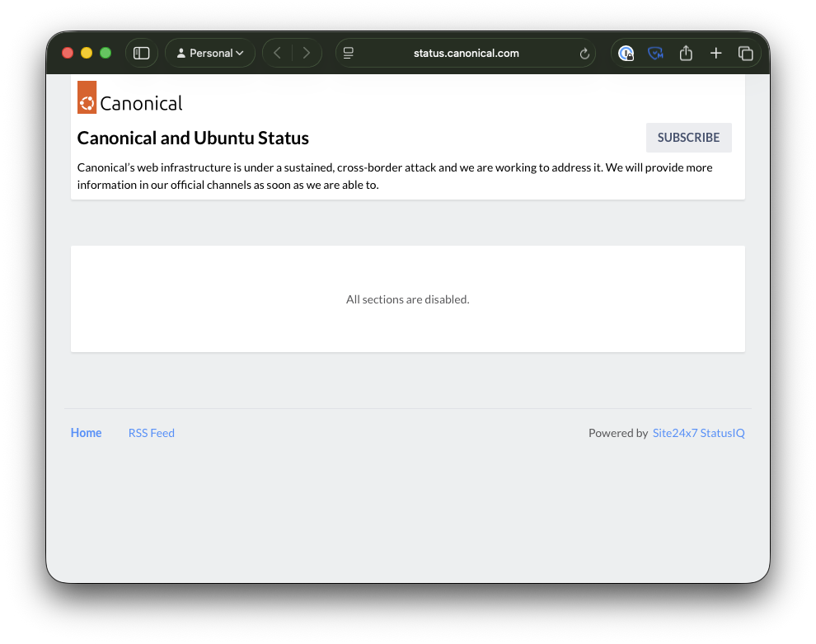Open the Personal profile dropdown
Viewport: 816px width, 644px height.
pyautogui.click(x=210, y=53)
